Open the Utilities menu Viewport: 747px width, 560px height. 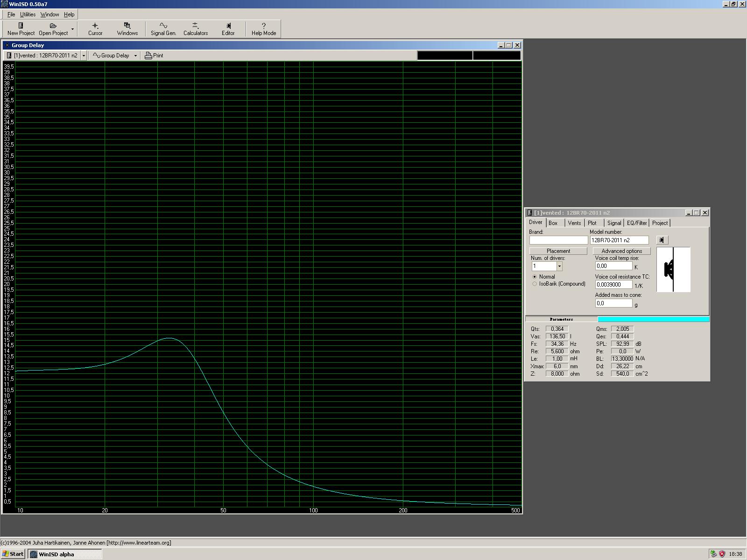tap(28, 14)
